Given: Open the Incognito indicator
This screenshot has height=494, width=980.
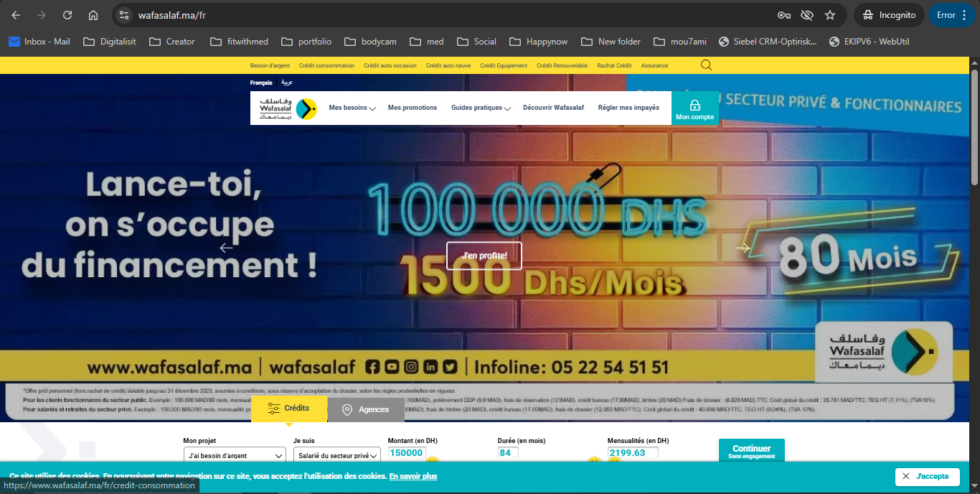Looking at the screenshot, I should click(889, 15).
